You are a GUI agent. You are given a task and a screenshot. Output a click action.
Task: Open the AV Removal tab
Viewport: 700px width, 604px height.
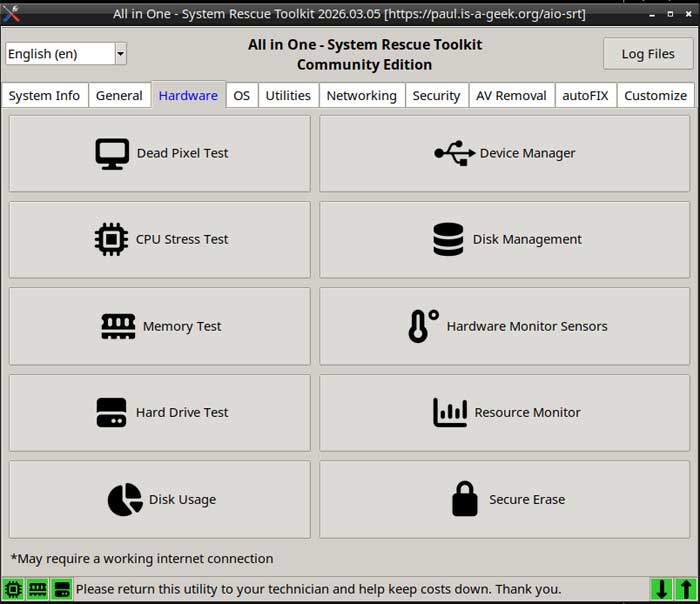[x=511, y=96]
